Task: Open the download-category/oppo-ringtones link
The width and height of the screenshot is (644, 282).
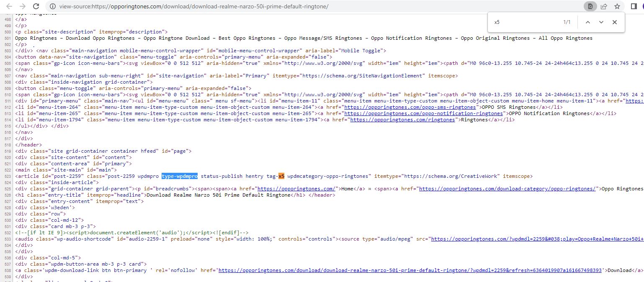Action: pyautogui.click(x=507, y=189)
